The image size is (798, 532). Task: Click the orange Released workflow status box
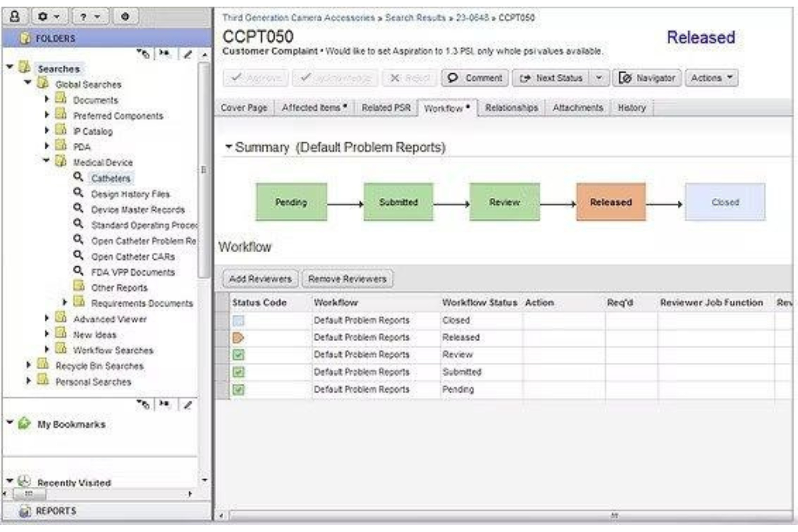pyautogui.click(x=610, y=202)
